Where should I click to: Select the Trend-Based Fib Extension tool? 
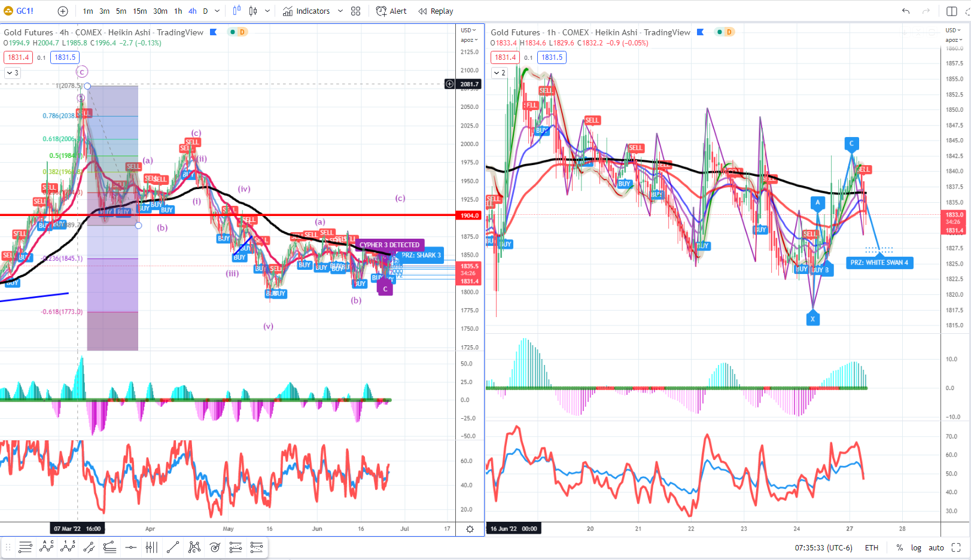click(236, 547)
